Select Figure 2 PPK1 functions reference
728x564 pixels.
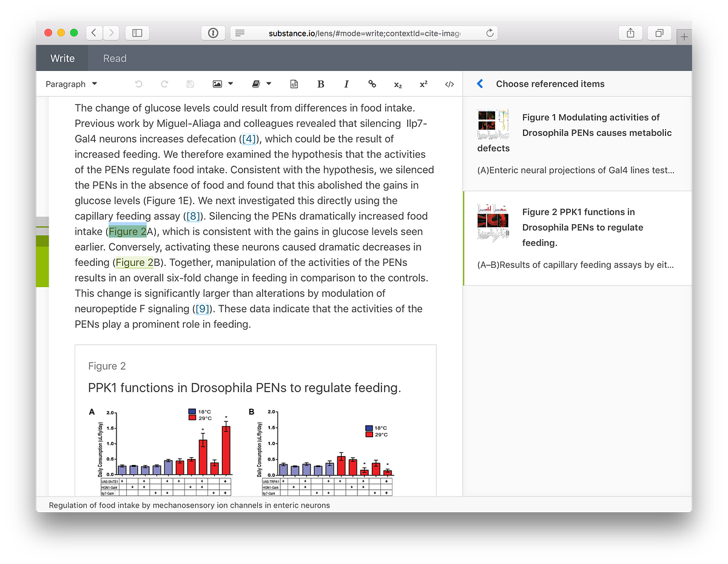click(x=577, y=239)
